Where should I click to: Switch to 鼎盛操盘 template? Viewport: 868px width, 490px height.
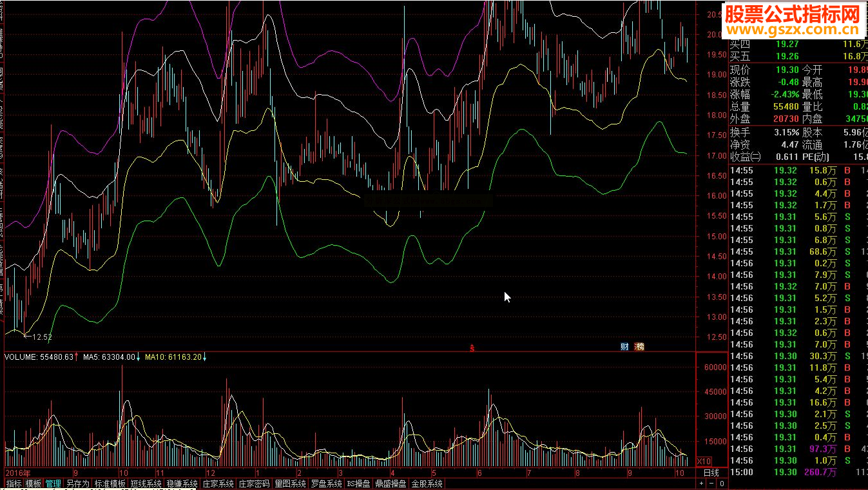pos(391,483)
